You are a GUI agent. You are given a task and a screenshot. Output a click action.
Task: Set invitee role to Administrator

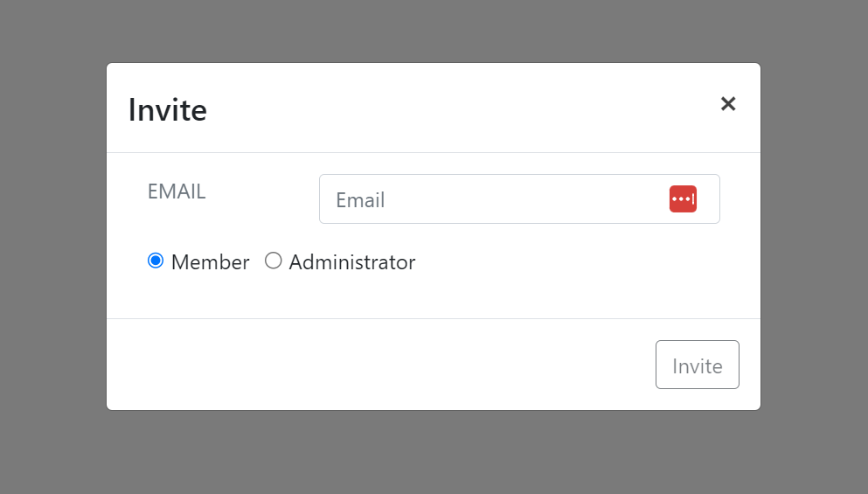pyautogui.click(x=273, y=261)
